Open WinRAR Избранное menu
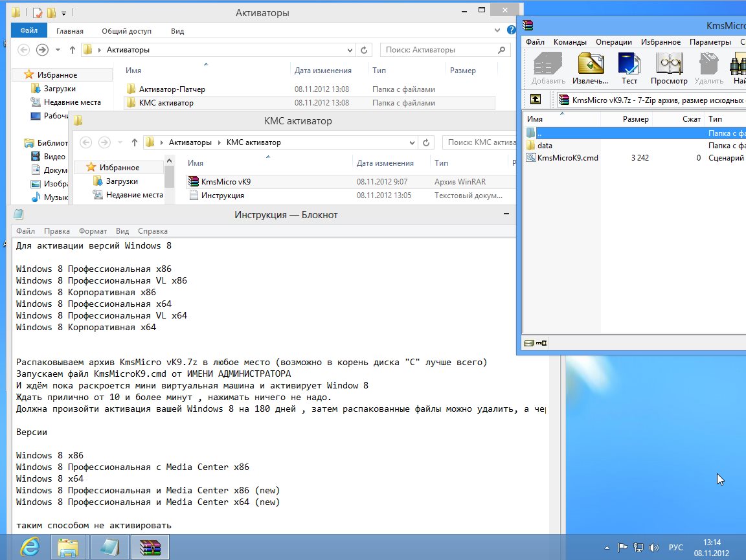This screenshot has height=560, width=746. point(661,42)
